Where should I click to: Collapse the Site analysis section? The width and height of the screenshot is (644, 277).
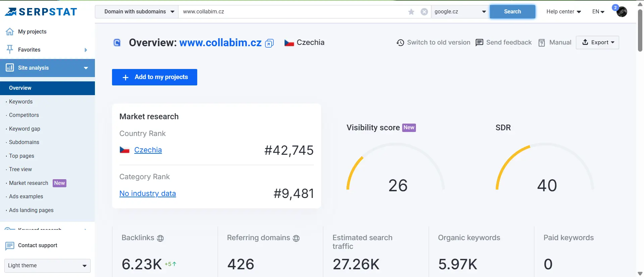tap(86, 68)
